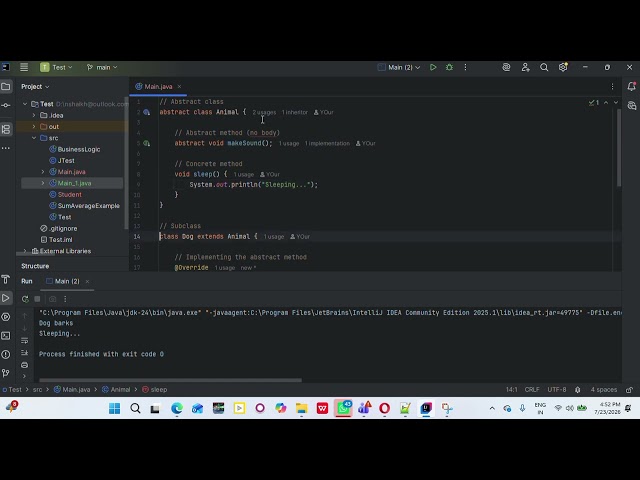Open IDE settings gear icon

563,67
